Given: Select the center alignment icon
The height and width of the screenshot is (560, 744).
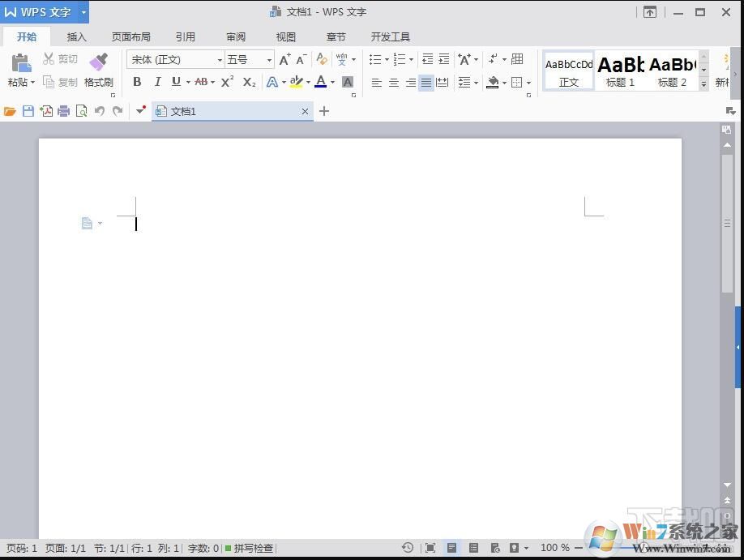Looking at the screenshot, I should [393, 82].
